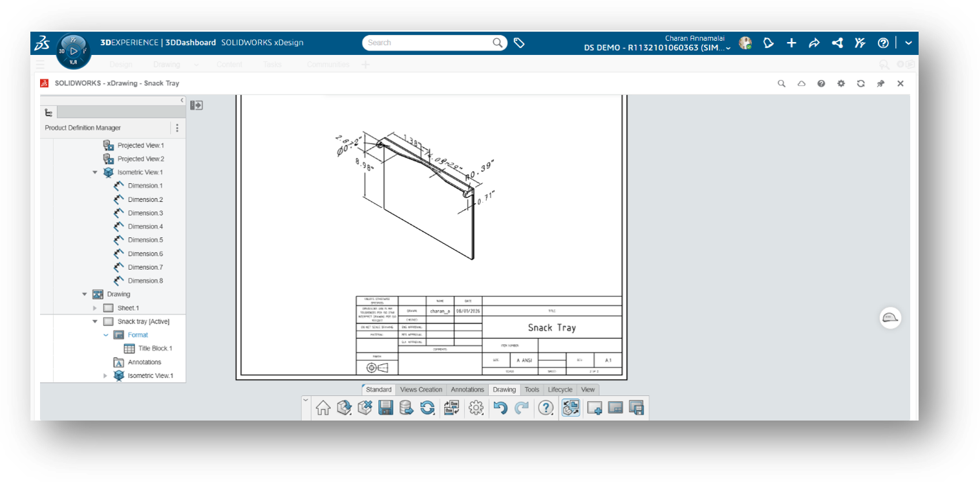
Task: Select Projected View.2 in tree
Action: [140, 159]
